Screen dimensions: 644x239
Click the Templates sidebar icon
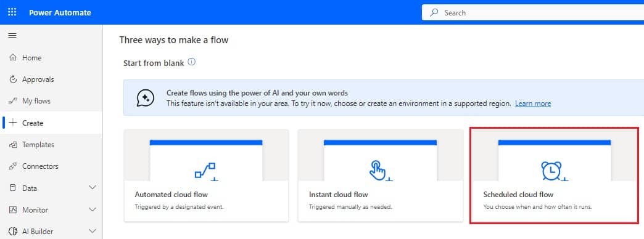tap(13, 144)
